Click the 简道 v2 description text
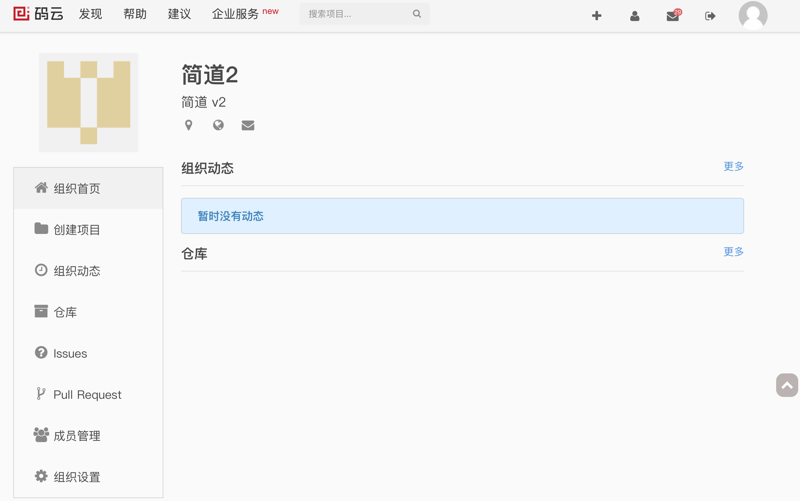The width and height of the screenshot is (800, 501). point(204,103)
